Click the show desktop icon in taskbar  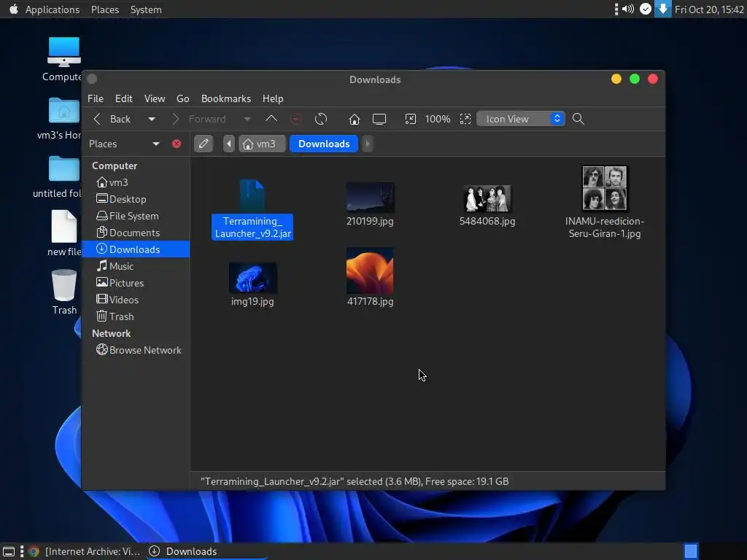click(x=9, y=551)
